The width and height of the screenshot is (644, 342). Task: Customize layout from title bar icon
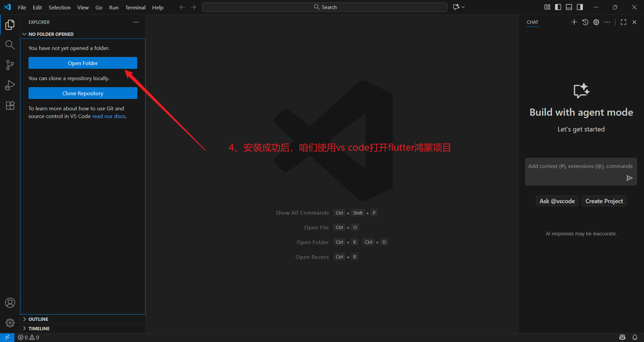pyautogui.click(x=547, y=7)
